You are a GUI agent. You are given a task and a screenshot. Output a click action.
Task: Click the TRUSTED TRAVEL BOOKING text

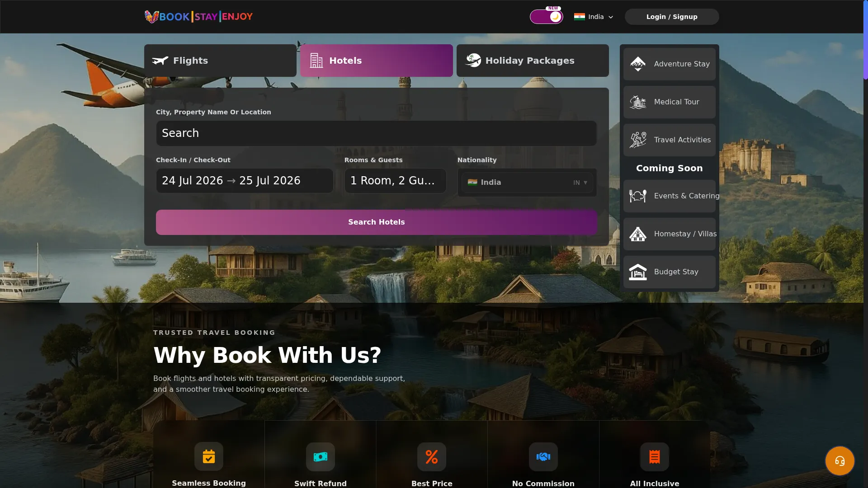click(214, 333)
